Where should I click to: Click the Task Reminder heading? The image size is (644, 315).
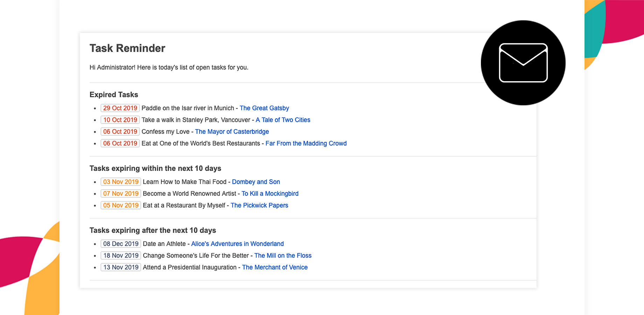127,48
